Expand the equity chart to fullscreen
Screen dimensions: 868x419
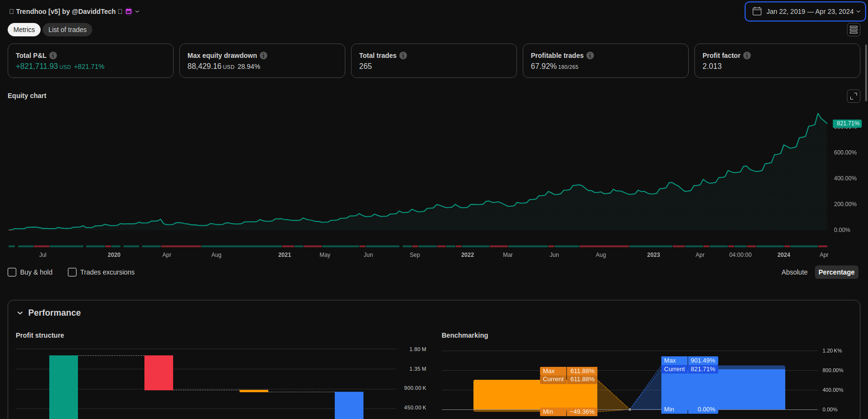coord(853,96)
